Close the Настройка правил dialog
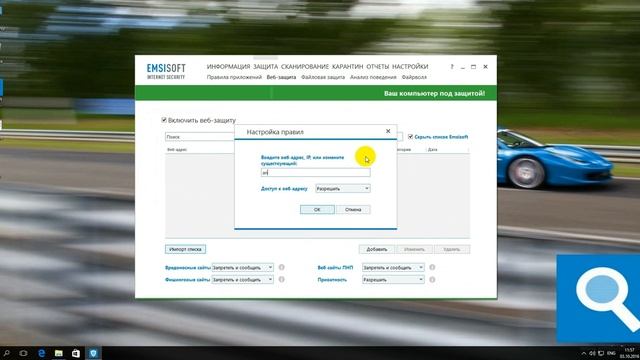640x360 pixels. pos(388,131)
